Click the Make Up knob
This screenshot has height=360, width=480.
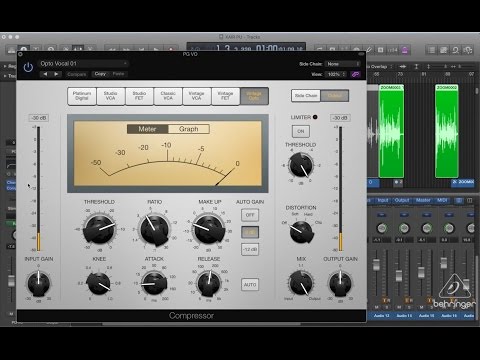point(209,229)
